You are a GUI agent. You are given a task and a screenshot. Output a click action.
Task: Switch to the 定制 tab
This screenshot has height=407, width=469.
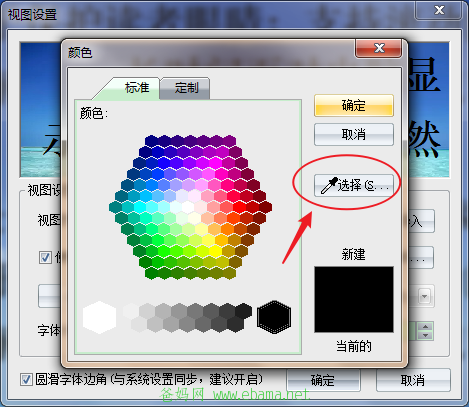pos(185,88)
